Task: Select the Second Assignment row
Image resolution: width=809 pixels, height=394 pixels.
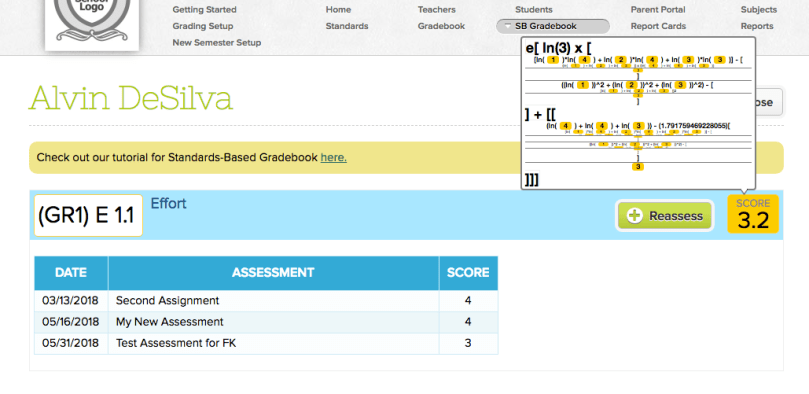Action: [266, 301]
